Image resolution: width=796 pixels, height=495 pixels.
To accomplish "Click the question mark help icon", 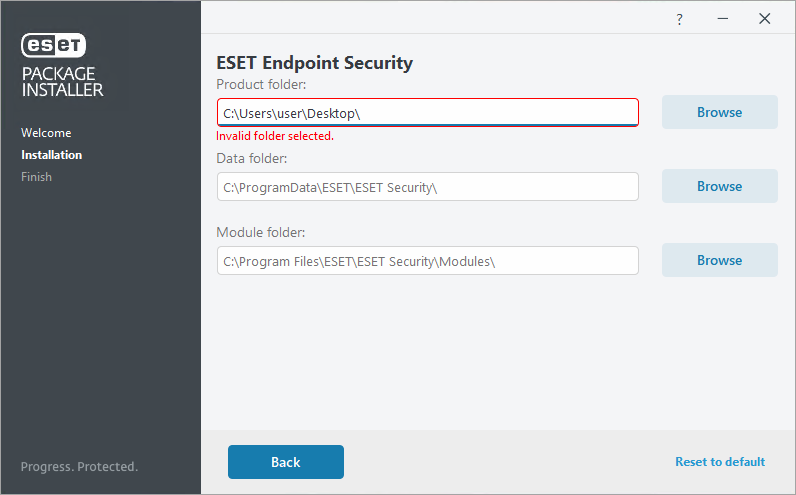I will point(679,19).
